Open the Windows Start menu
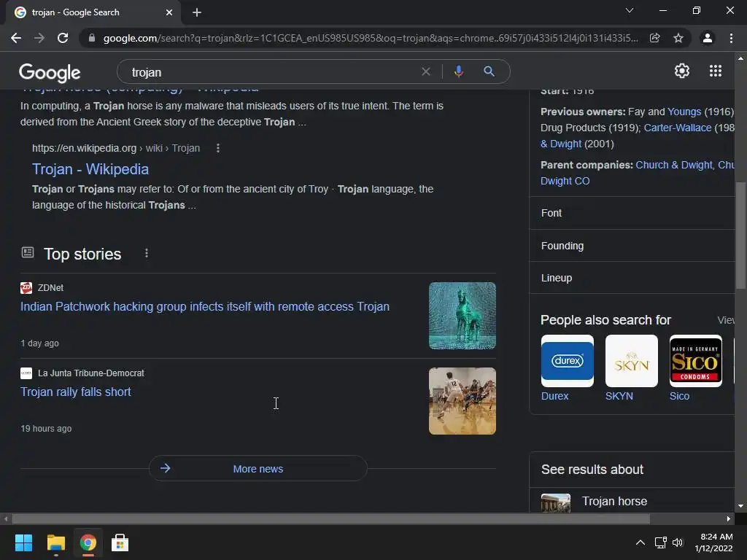Image resolution: width=747 pixels, height=560 pixels. tap(23, 542)
